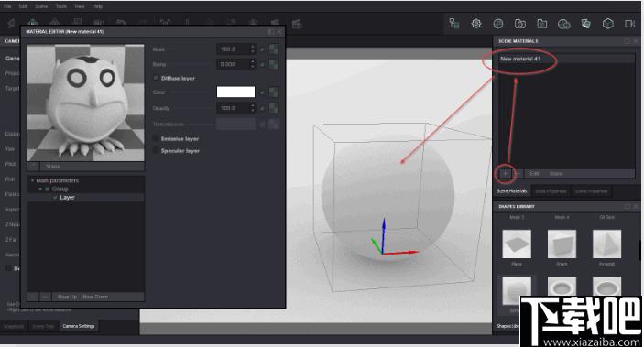Click the Move Up button

tap(67, 297)
